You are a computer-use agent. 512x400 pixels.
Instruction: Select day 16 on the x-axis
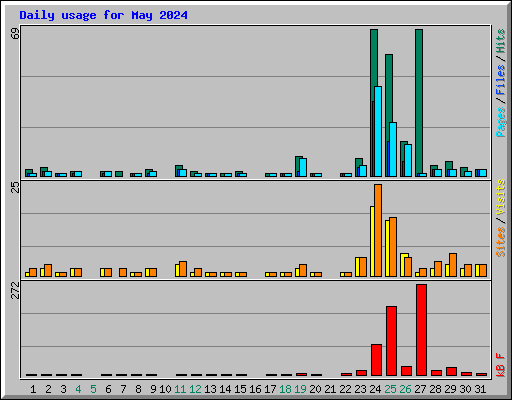point(255,389)
